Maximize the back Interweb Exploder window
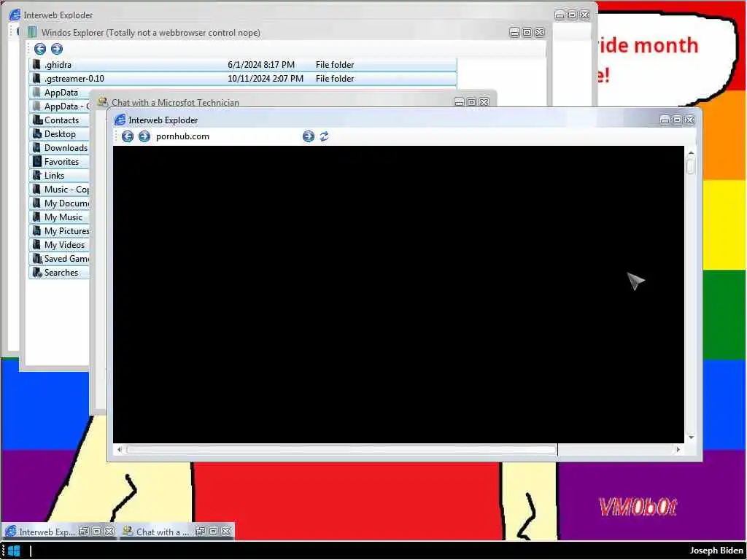 pyautogui.click(x=572, y=15)
